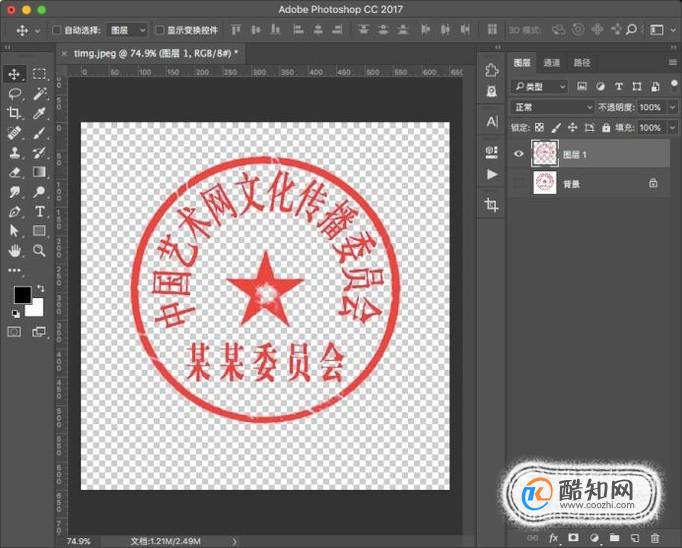
Task: Open the 正常 blend mode dropdown
Action: tap(552, 107)
